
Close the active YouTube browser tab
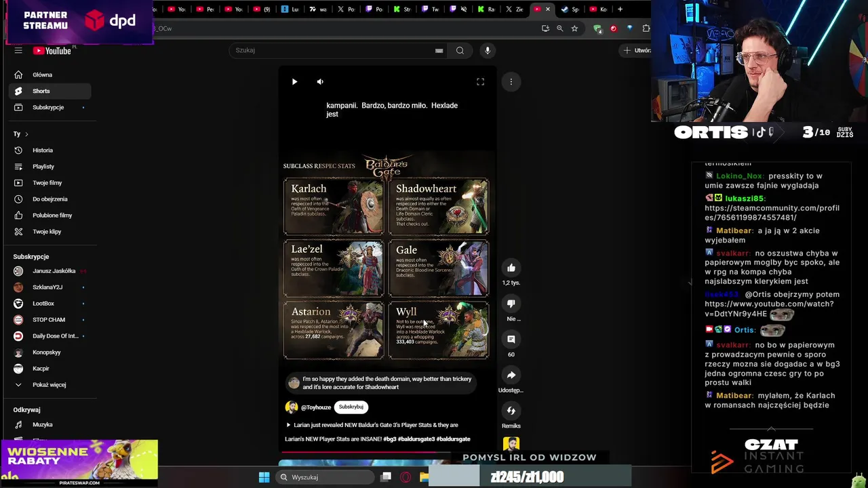(548, 9)
